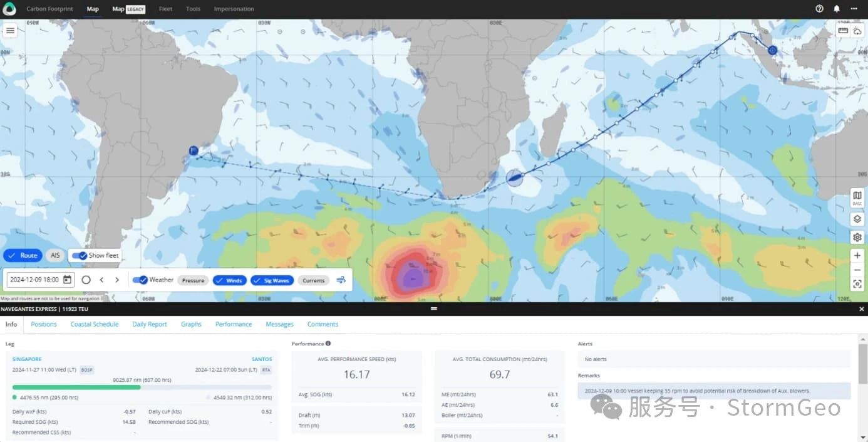This screenshot has height=442, width=868.
Task: Open map settings gear icon
Action: point(857,238)
